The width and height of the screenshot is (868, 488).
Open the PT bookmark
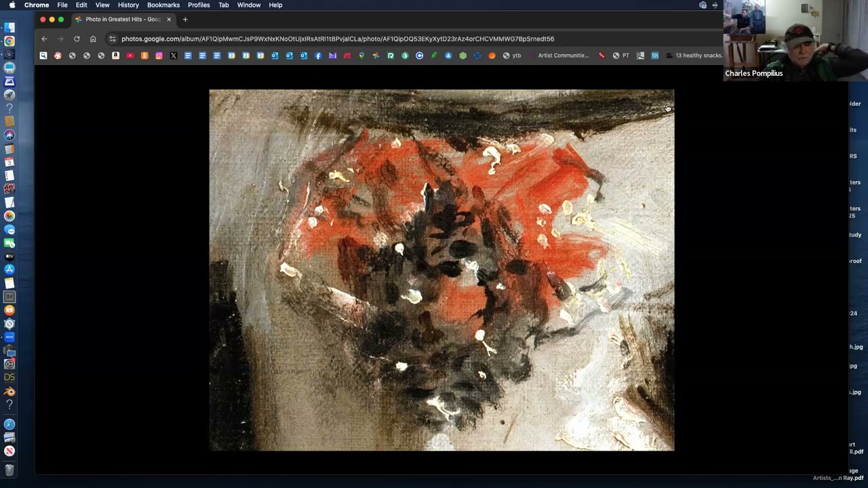[x=621, y=56]
